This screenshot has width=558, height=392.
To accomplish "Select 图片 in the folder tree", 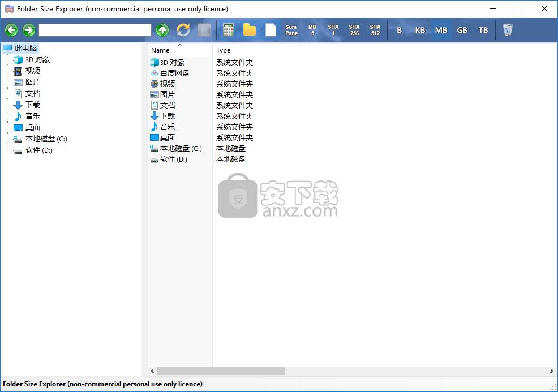I will click(x=33, y=82).
